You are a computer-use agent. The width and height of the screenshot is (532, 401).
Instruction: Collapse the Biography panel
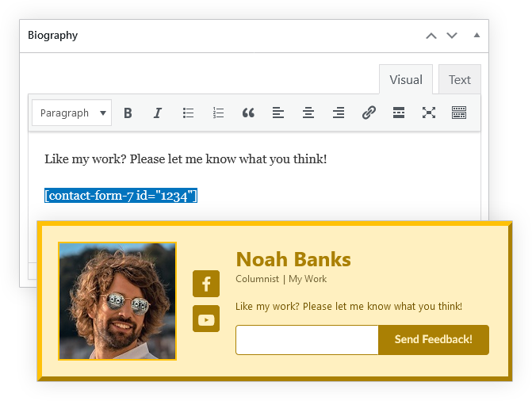point(477,35)
